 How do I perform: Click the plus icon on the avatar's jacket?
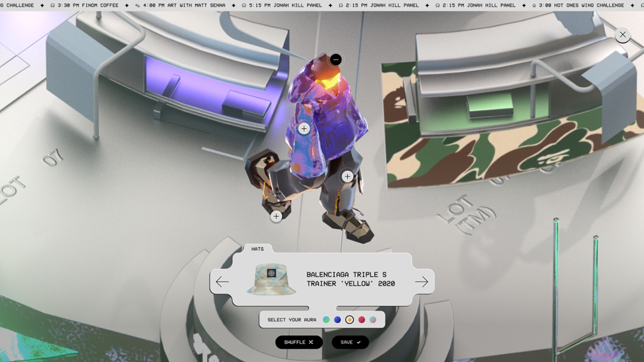304,129
